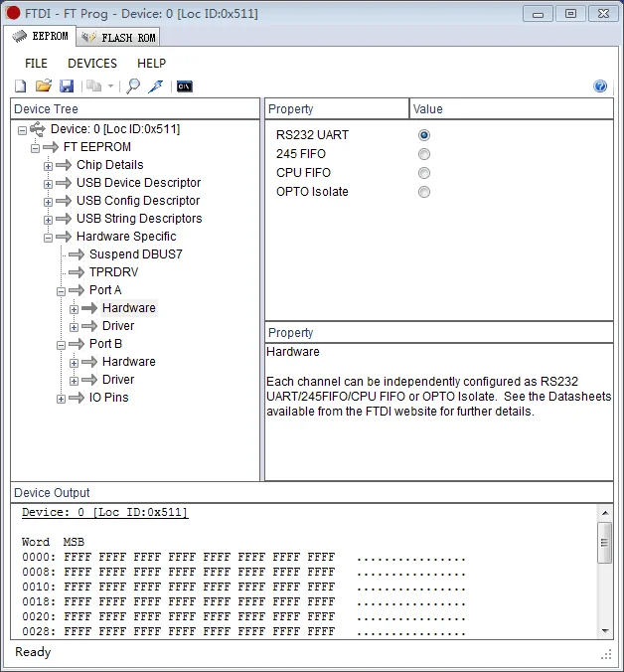Screen dimensions: 624x672
Task: Select Suspend DBUS7 in the device tree
Action: coord(136,254)
